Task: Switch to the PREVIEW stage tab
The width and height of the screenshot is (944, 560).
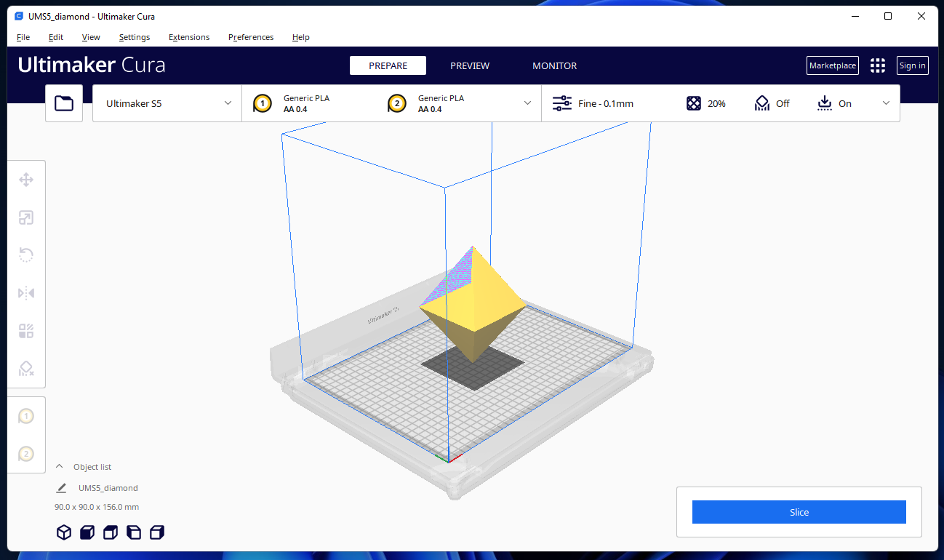Action: (470, 65)
